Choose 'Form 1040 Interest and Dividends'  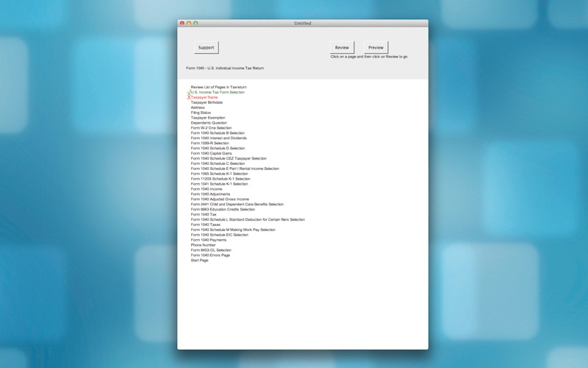pyautogui.click(x=218, y=138)
